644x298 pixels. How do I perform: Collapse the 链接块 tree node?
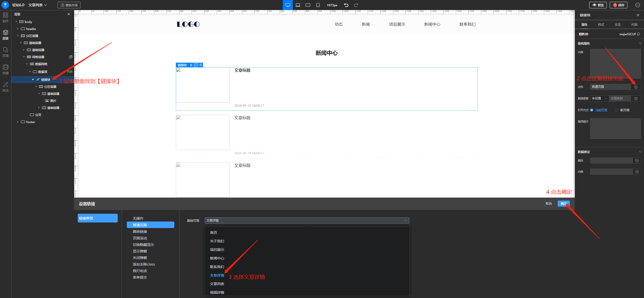coord(33,80)
